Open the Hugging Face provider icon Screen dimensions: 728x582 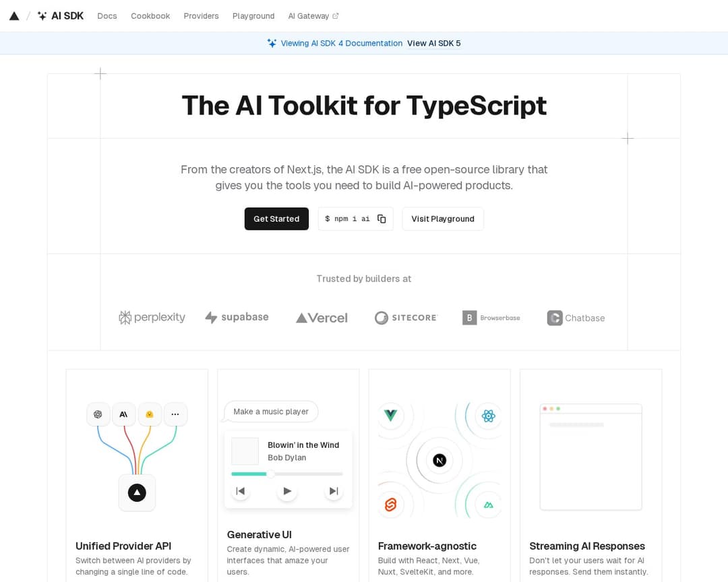(x=150, y=414)
